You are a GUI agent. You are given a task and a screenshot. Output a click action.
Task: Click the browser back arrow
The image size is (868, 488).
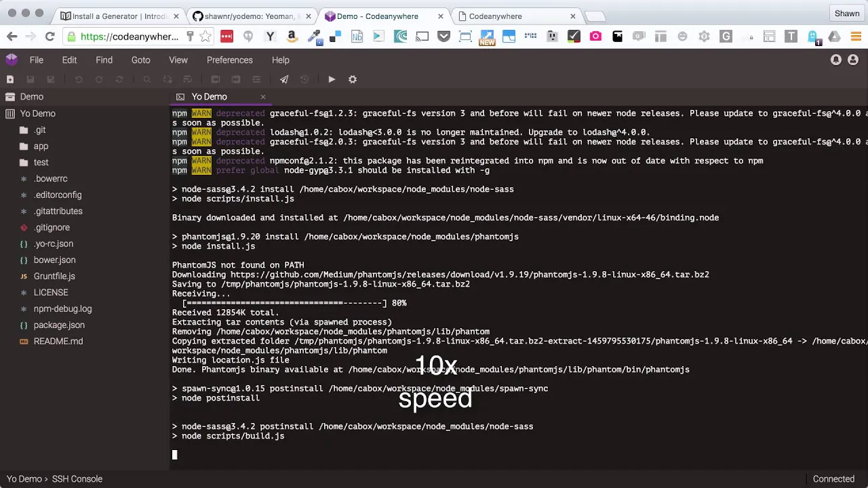tap(12, 37)
